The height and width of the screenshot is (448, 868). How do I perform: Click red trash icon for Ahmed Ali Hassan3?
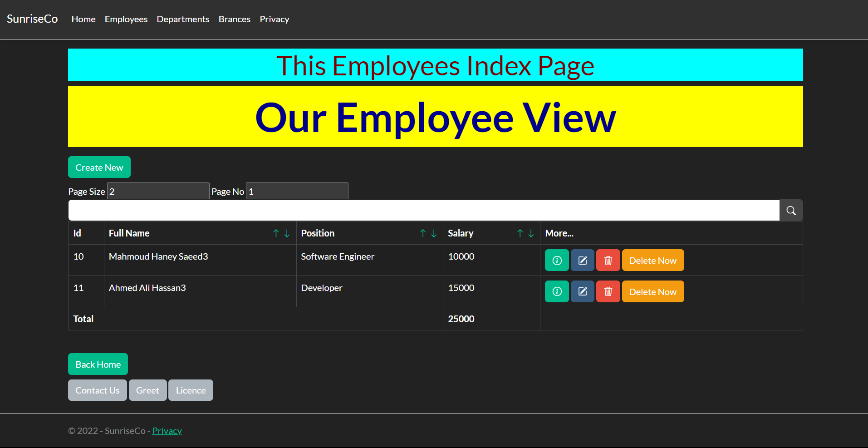(x=608, y=292)
